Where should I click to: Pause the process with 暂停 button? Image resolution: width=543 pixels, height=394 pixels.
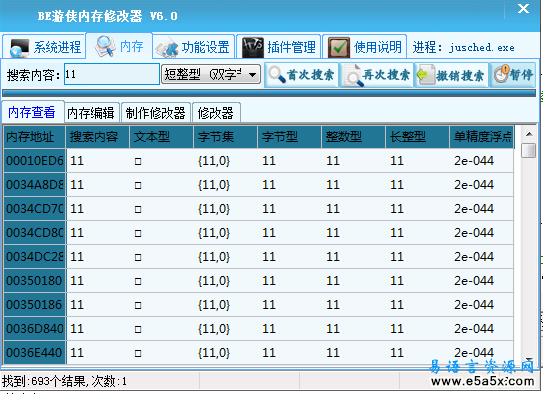pyautogui.click(x=513, y=75)
